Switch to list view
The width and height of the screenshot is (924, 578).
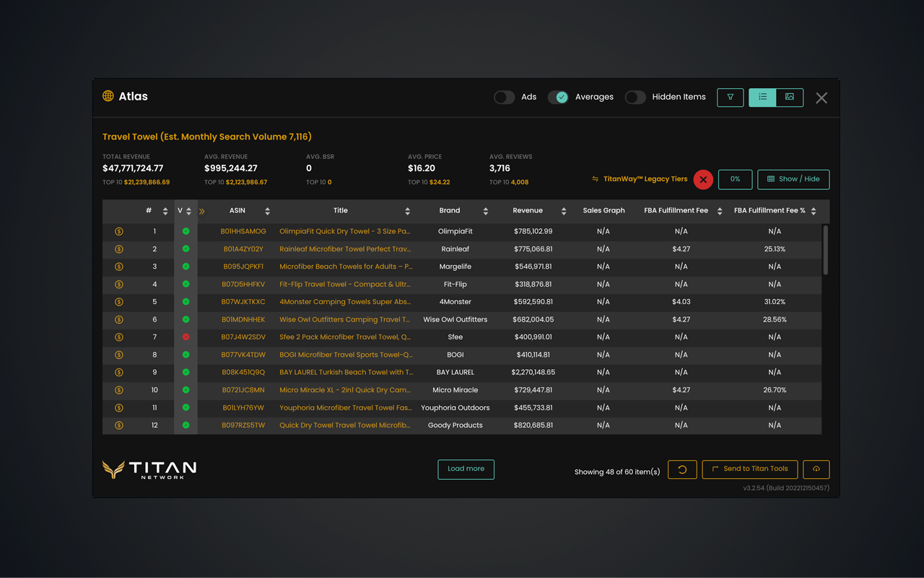pyautogui.click(x=762, y=98)
